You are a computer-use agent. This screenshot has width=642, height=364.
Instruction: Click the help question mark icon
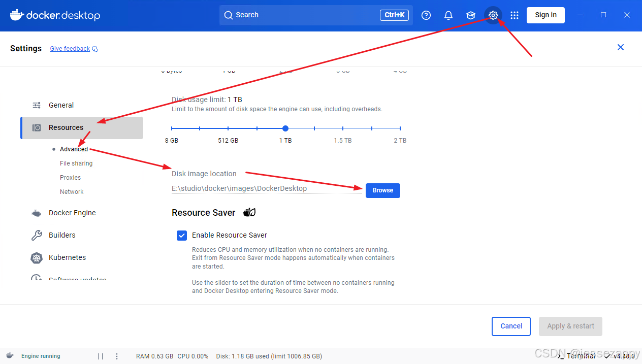[x=426, y=15]
